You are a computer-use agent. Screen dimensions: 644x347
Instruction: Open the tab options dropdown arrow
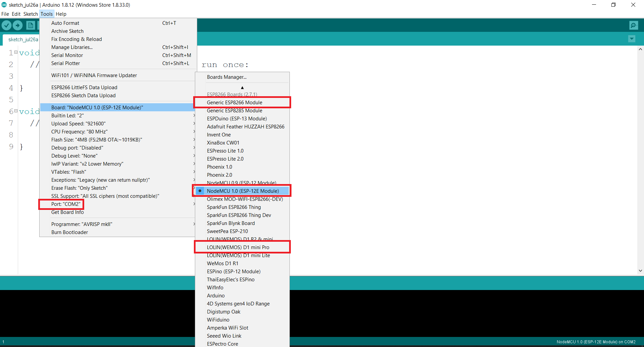pyautogui.click(x=632, y=39)
